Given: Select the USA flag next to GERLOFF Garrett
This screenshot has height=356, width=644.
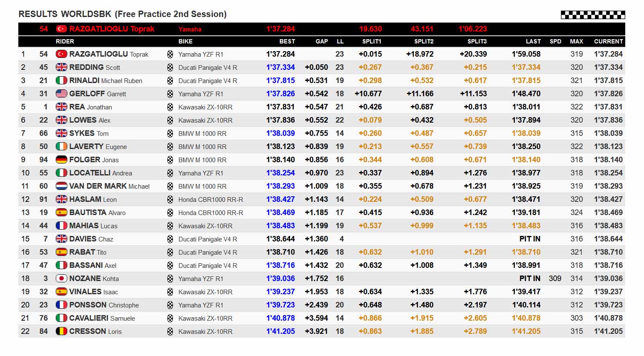Looking at the screenshot, I should (61, 94).
